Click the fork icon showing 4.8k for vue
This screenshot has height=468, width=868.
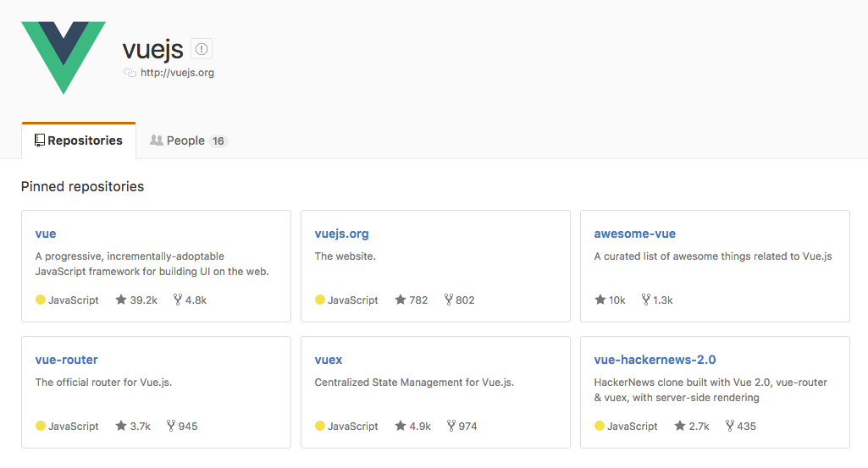tap(178, 300)
